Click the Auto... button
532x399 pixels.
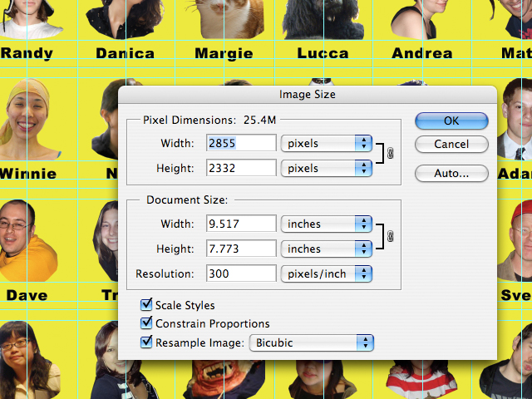[x=451, y=174]
